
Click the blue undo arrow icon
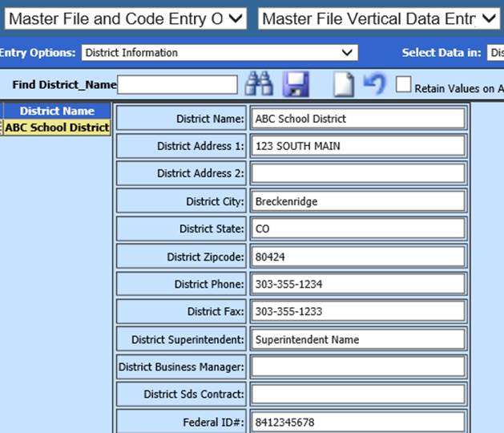pos(374,84)
